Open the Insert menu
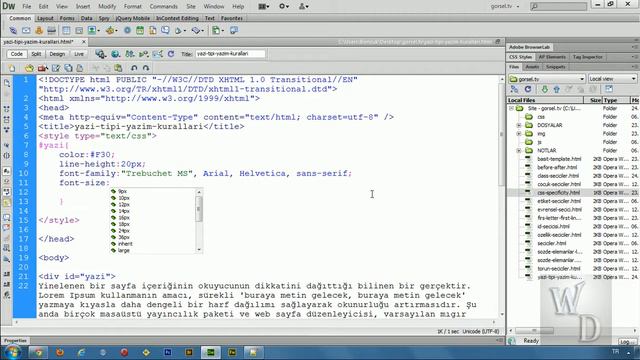 click(x=83, y=7)
